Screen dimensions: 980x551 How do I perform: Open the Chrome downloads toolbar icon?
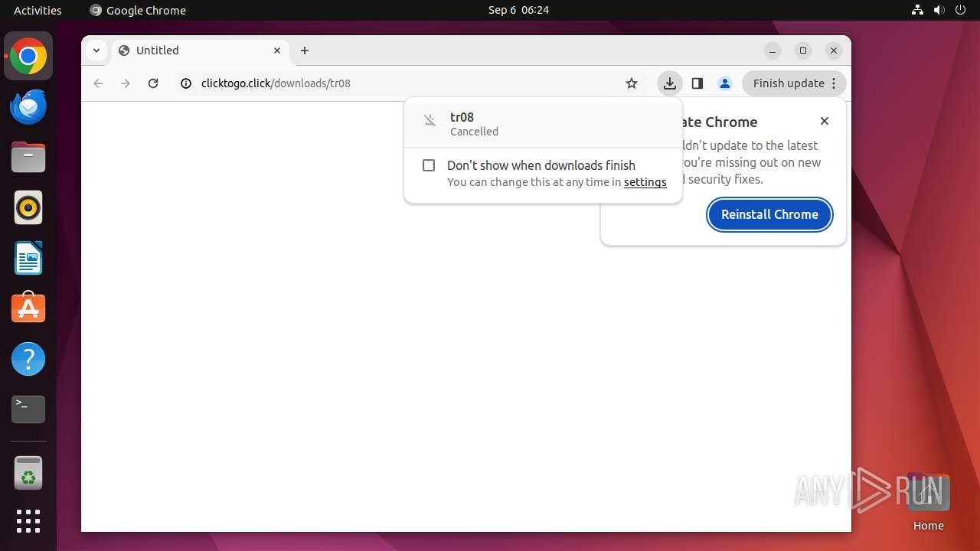click(670, 83)
